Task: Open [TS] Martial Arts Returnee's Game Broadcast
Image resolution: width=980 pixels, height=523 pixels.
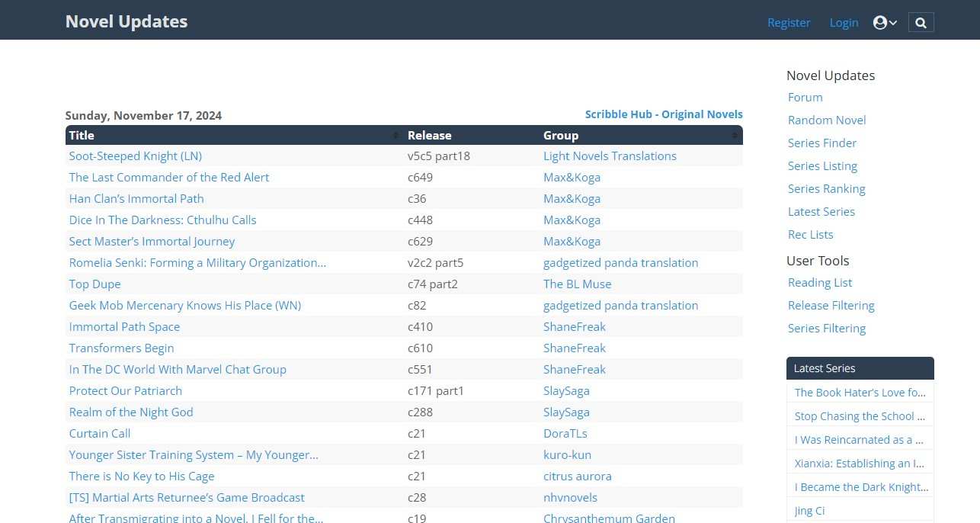Action: pos(187,498)
